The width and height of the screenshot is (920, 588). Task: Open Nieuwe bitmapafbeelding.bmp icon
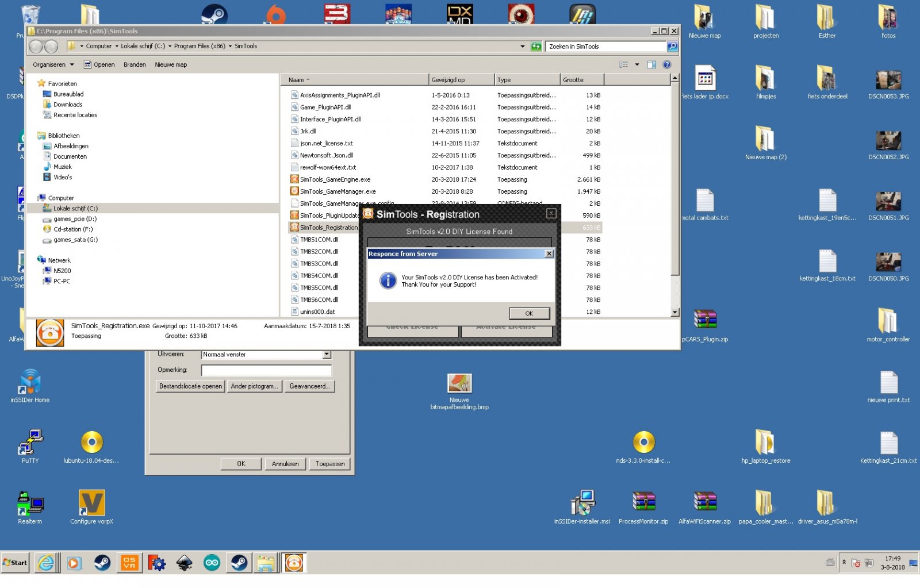click(x=459, y=391)
